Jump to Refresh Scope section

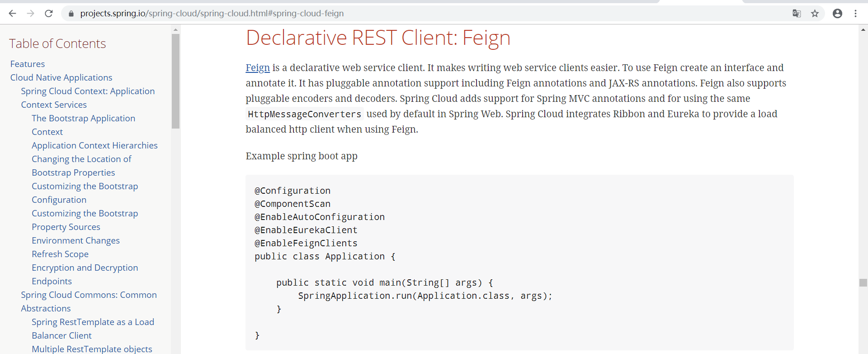pyautogui.click(x=60, y=254)
